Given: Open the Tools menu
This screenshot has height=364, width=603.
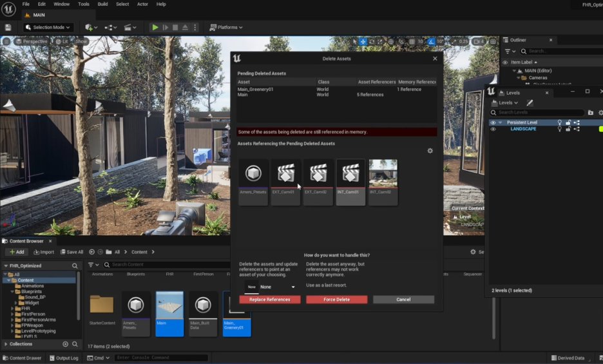Looking at the screenshot, I should [84, 5].
